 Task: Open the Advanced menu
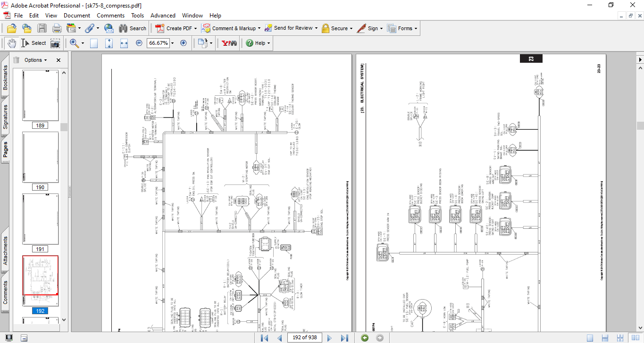[163, 16]
